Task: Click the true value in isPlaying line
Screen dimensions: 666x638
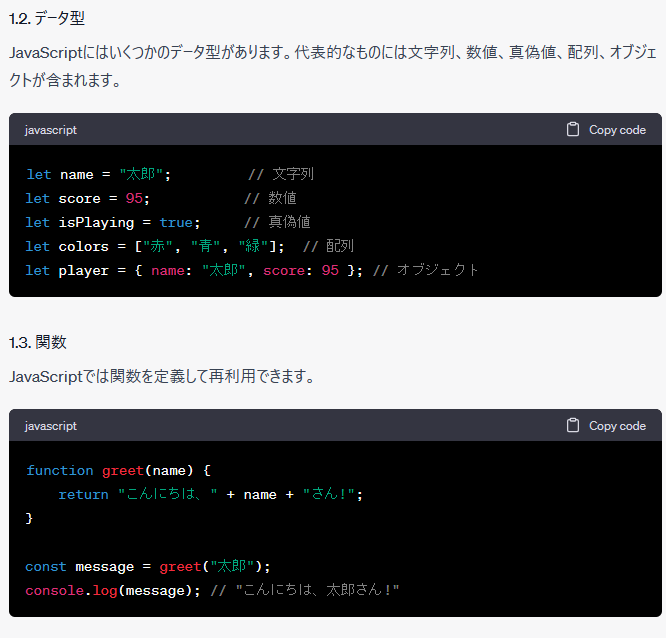Action: [176, 222]
